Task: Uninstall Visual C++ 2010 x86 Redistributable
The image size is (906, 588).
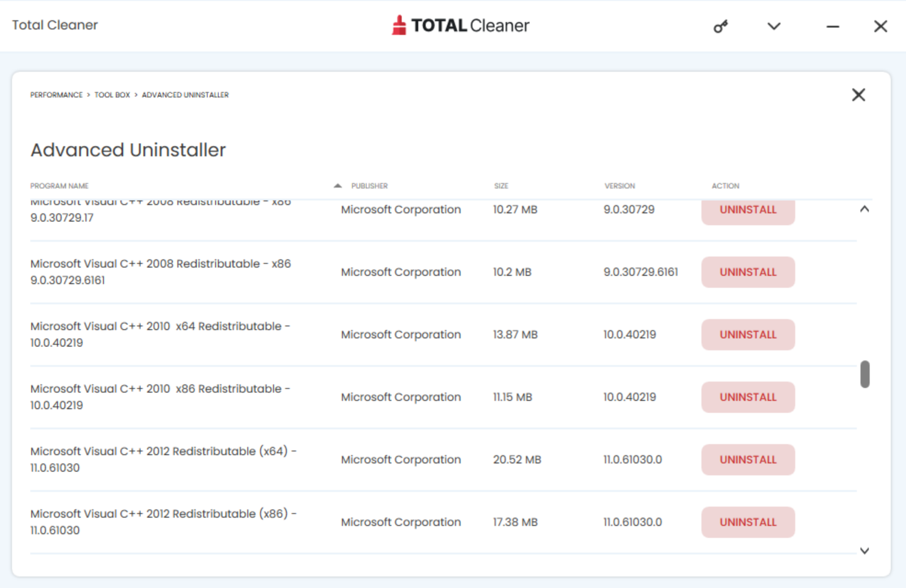Action: [x=748, y=397]
